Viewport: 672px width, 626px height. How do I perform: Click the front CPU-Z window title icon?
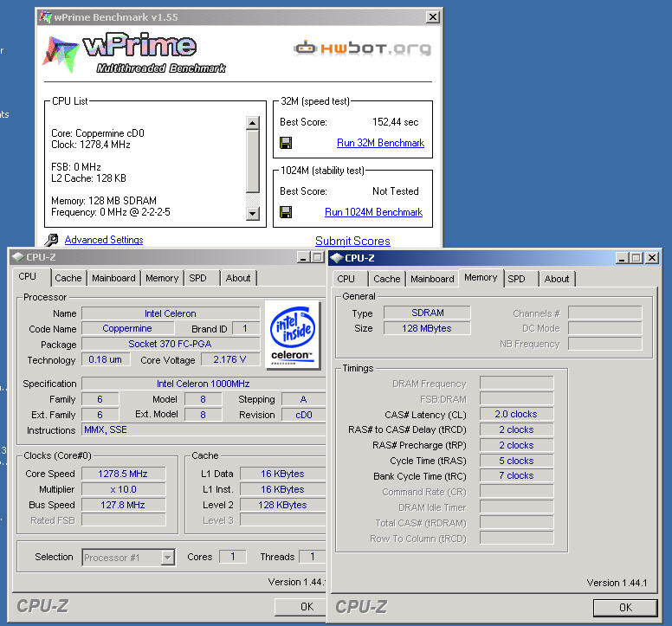337,258
